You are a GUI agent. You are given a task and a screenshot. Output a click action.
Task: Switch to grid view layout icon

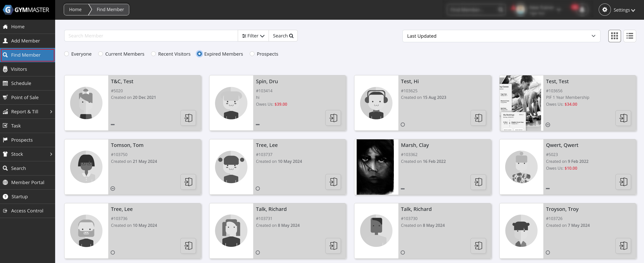614,36
